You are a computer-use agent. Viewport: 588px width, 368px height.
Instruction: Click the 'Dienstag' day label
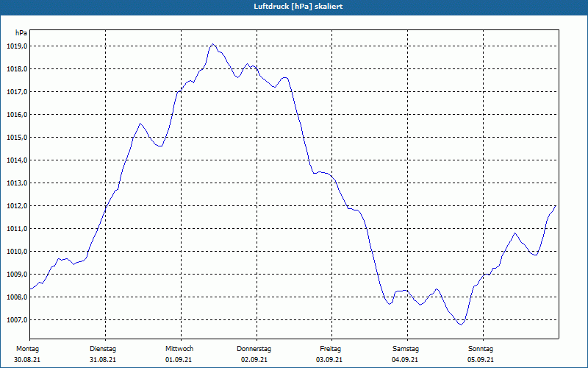103,349
